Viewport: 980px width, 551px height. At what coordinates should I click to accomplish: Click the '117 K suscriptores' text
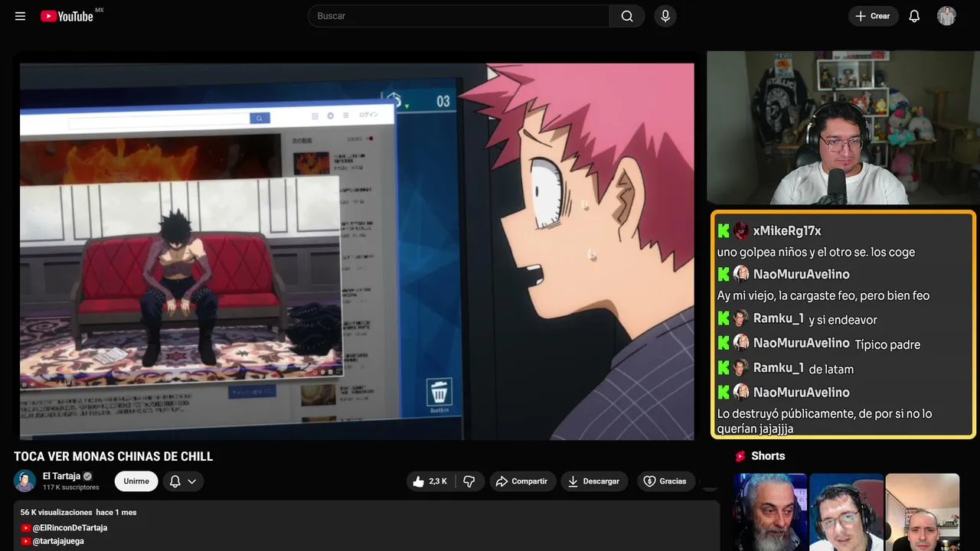(71, 487)
